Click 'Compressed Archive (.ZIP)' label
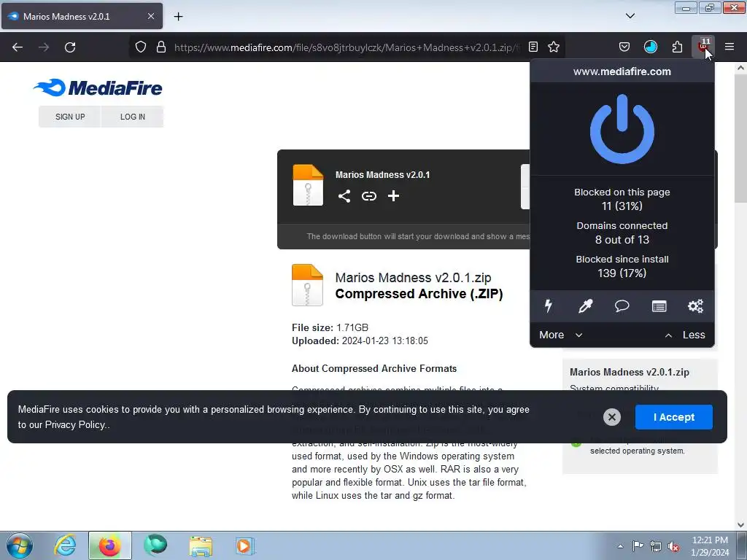The height and width of the screenshot is (560, 747). coord(419,294)
